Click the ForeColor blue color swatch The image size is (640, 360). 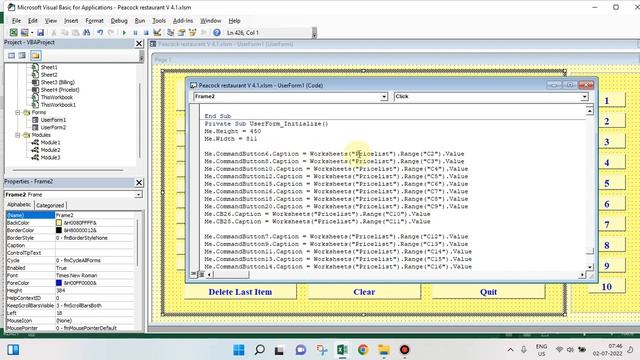[59, 283]
